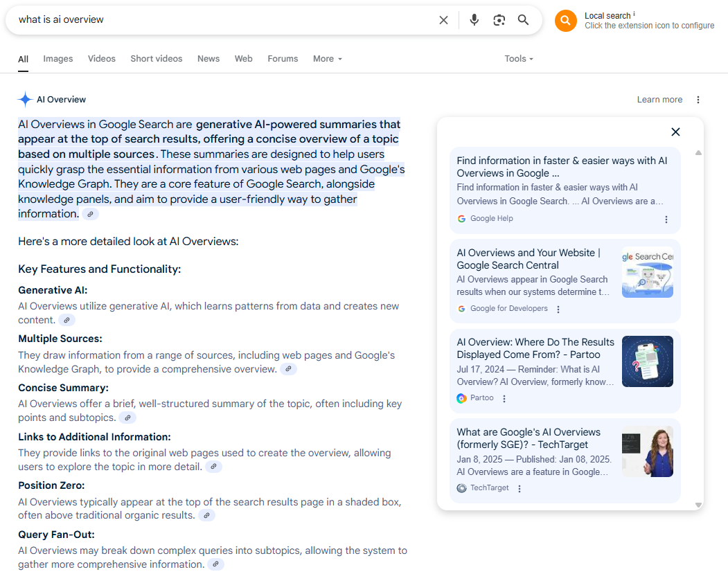This screenshot has width=728, height=574.
Task: Click the 'Position Zero:' heading
Action: [x=51, y=486]
